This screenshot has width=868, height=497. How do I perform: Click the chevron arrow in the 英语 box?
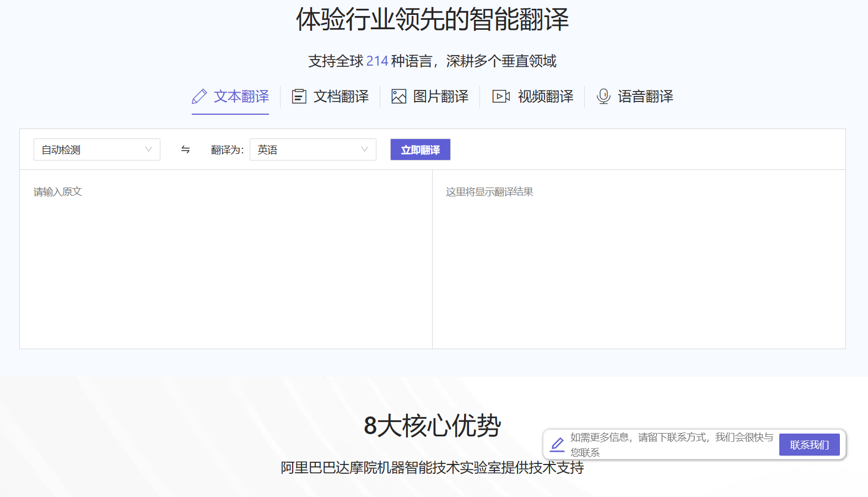click(x=364, y=149)
